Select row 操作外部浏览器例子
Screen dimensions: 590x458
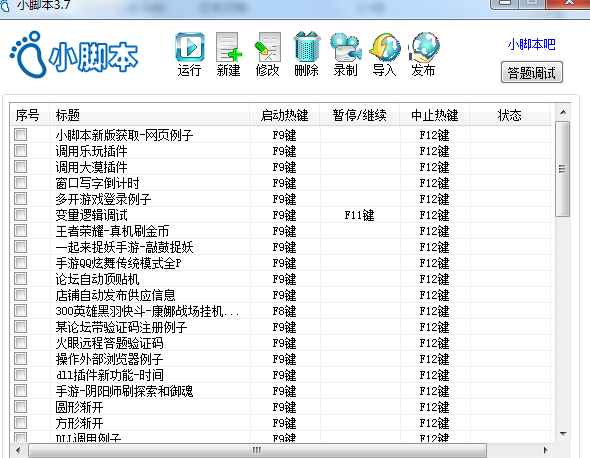(281, 359)
